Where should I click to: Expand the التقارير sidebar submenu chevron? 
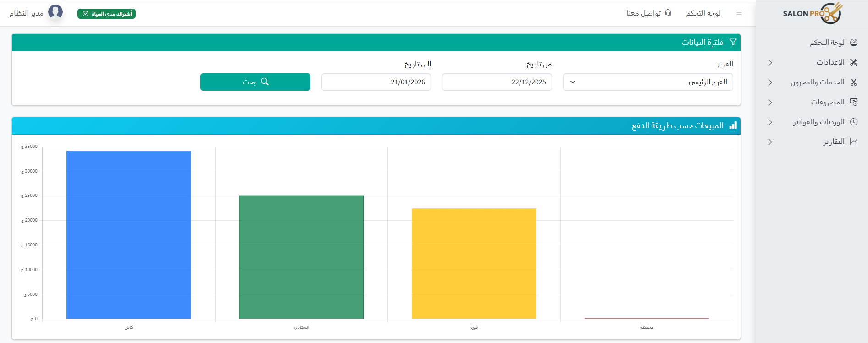(770, 142)
